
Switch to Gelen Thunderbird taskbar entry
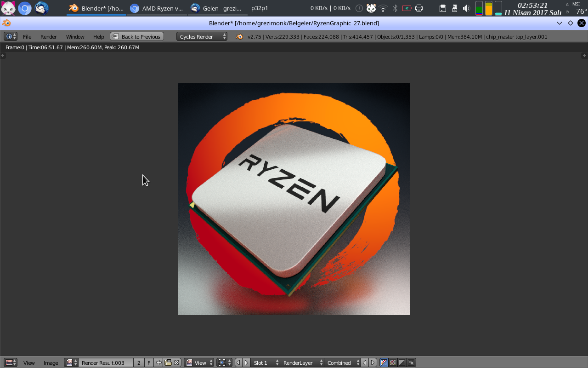pos(218,8)
